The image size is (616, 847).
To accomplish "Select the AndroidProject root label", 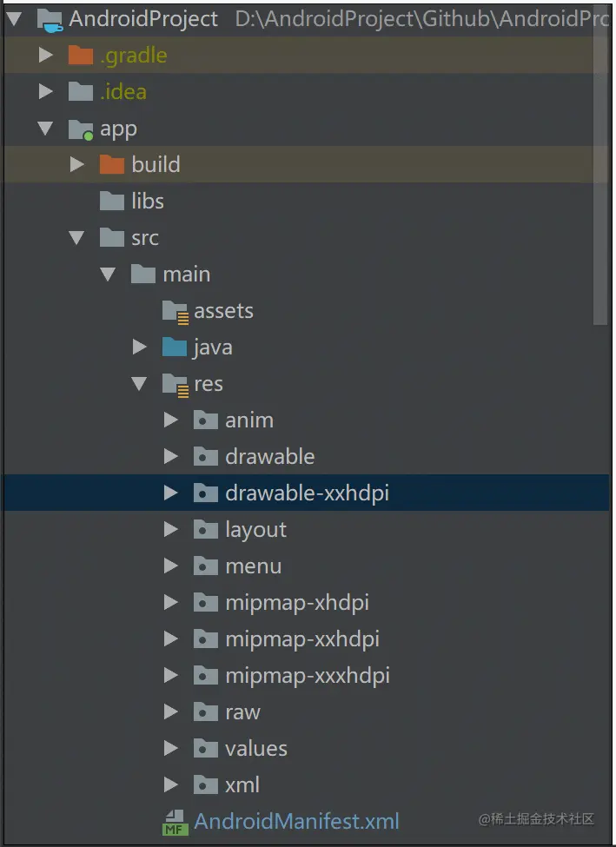I will pyautogui.click(x=143, y=19).
